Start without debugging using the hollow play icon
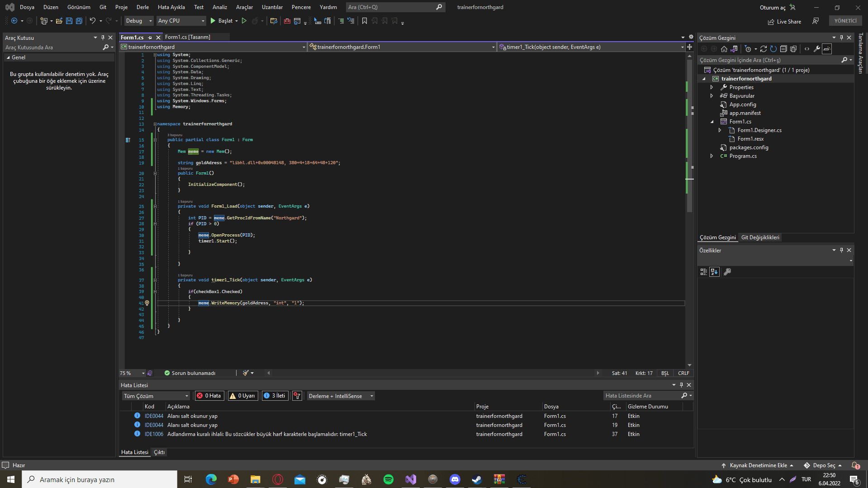Screen dimensions: 868x488 (244, 21)
